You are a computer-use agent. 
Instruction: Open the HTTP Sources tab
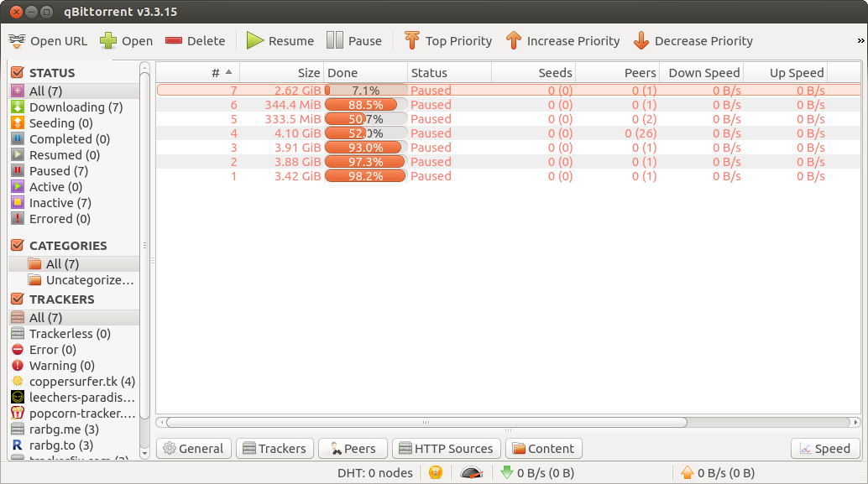click(x=447, y=449)
